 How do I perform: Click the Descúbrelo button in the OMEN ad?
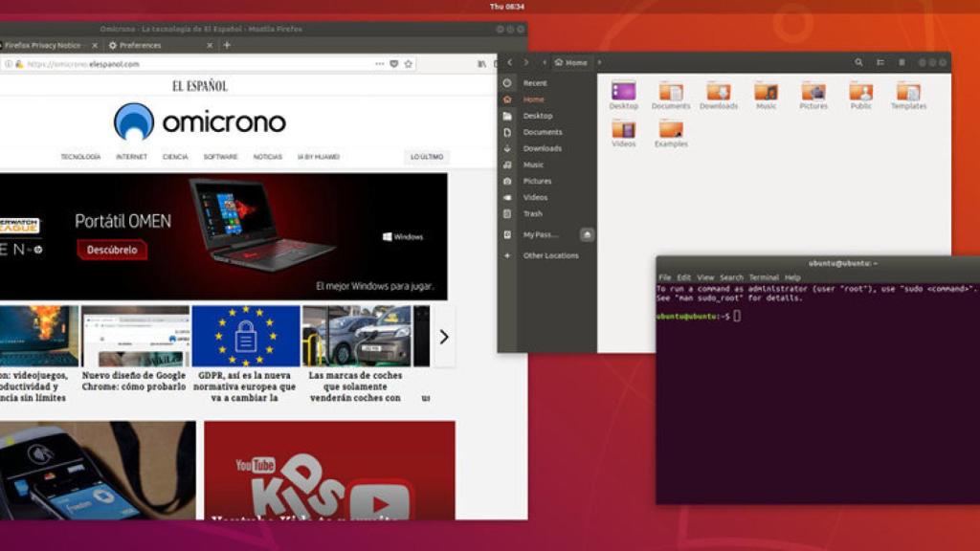[x=113, y=249]
